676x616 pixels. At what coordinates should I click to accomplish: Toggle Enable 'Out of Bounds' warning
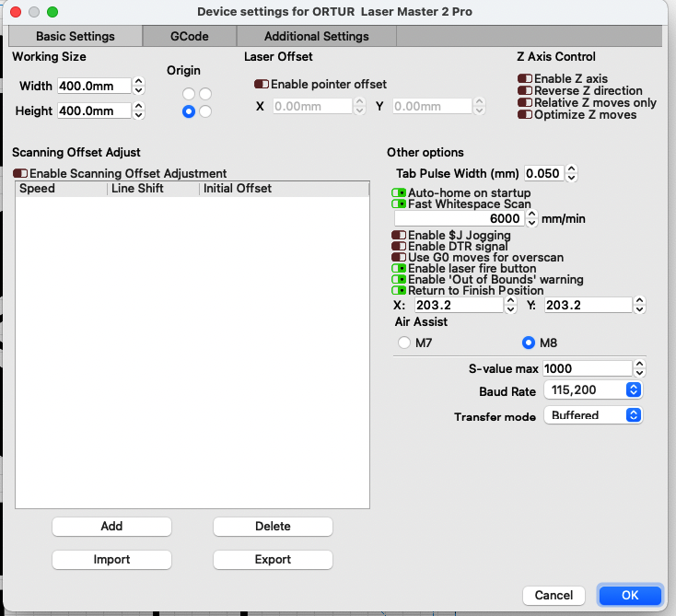[399, 279]
